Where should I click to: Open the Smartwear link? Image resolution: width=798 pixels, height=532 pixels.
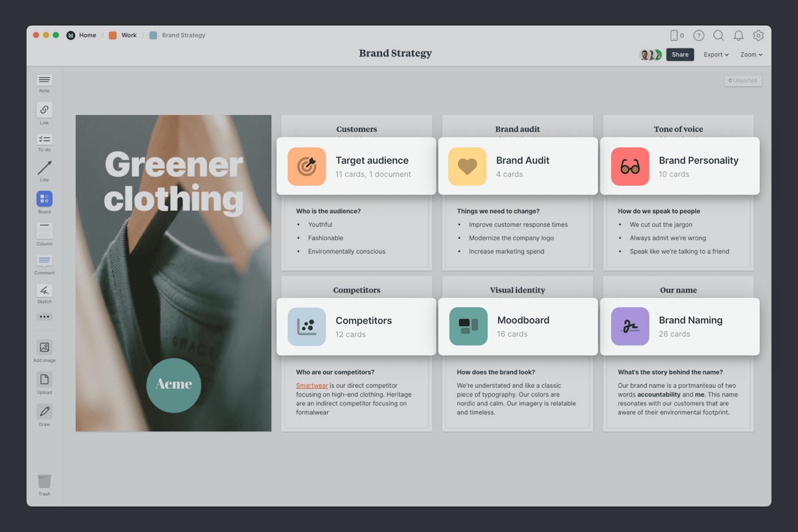point(312,385)
